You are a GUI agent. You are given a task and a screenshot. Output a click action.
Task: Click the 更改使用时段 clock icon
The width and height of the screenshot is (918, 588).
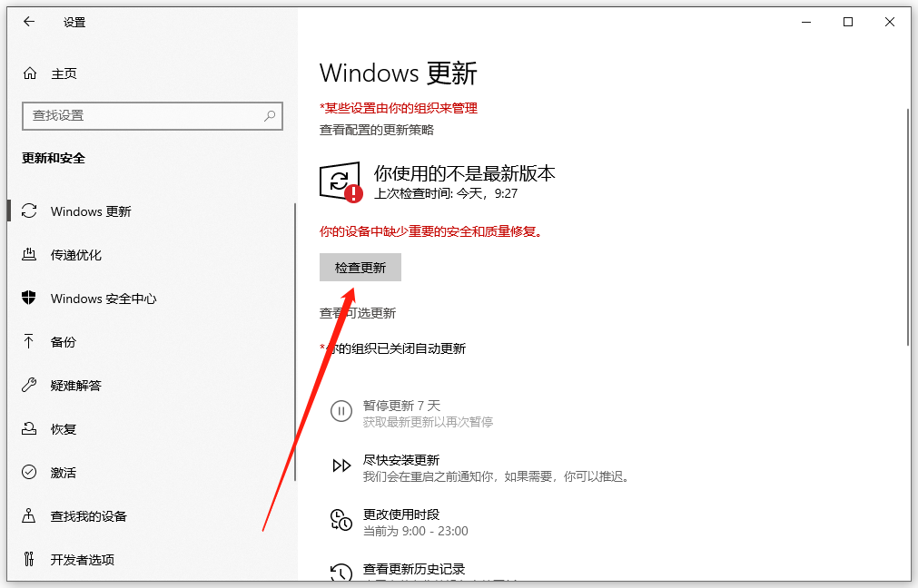tap(341, 520)
